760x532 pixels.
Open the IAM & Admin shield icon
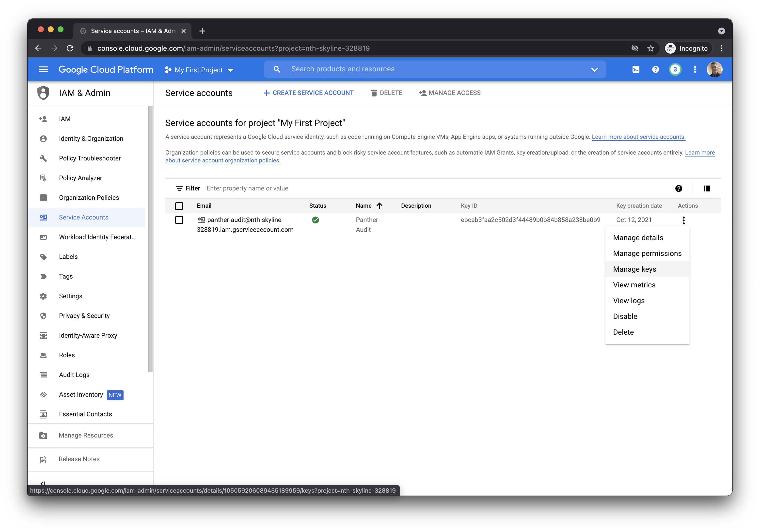[x=43, y=93]
